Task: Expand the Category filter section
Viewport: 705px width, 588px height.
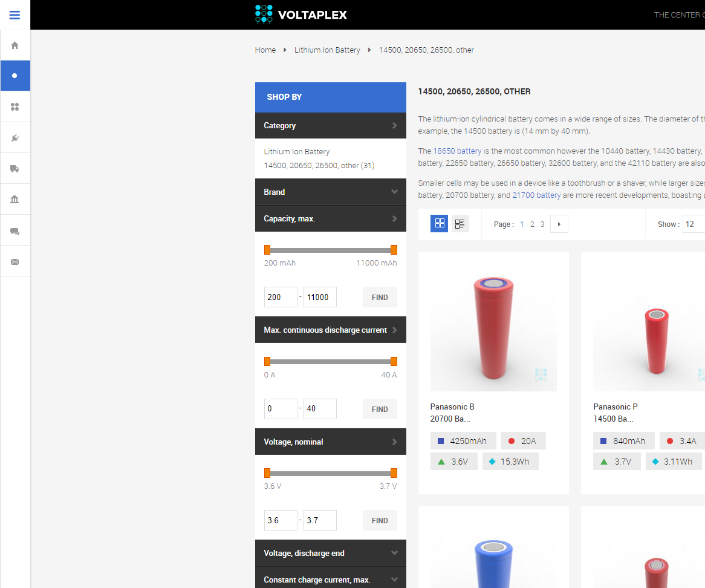Action: (x=331, y=125)
